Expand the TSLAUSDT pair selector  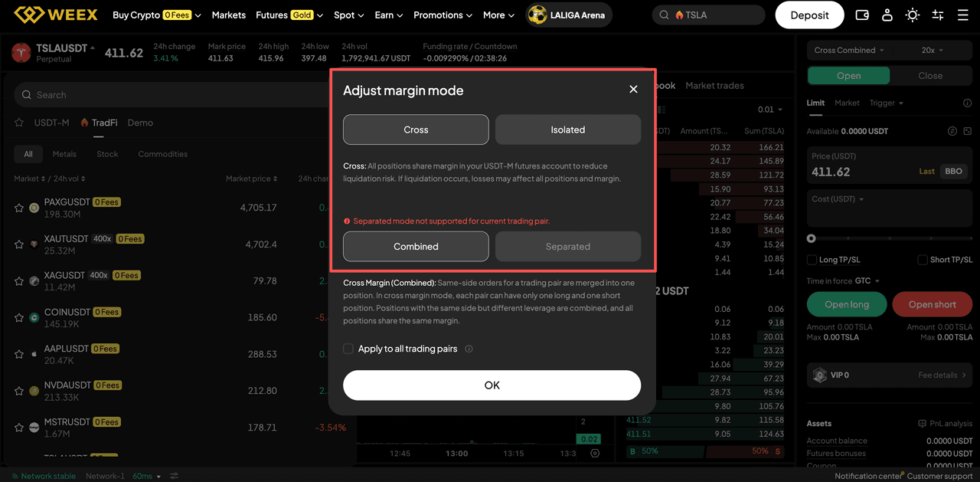click(64, 48)
